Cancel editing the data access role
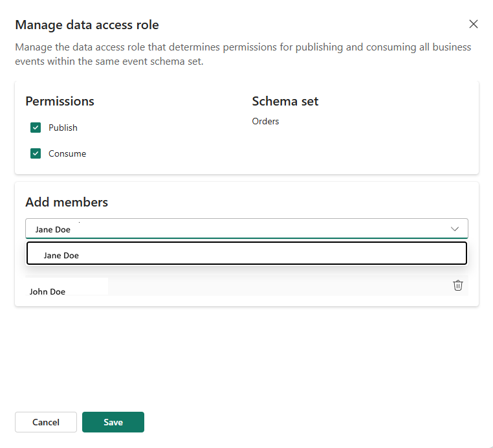The width and height of the screenshot is (493, 448). [x=46, y=422]
